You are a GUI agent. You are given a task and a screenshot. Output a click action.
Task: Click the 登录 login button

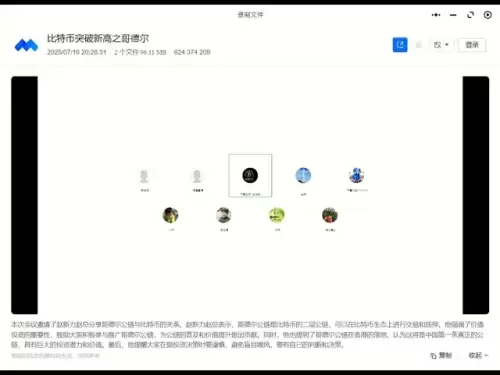point(472,45)
